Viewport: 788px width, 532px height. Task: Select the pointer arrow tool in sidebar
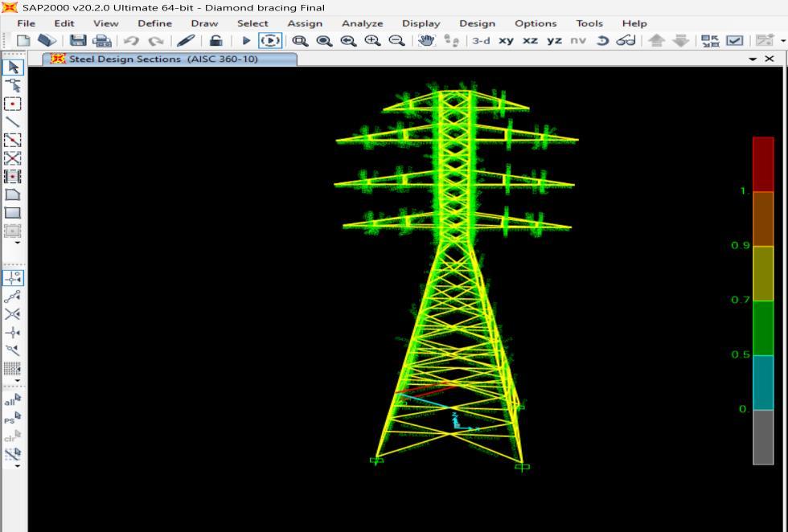click(x=13, y=68)
